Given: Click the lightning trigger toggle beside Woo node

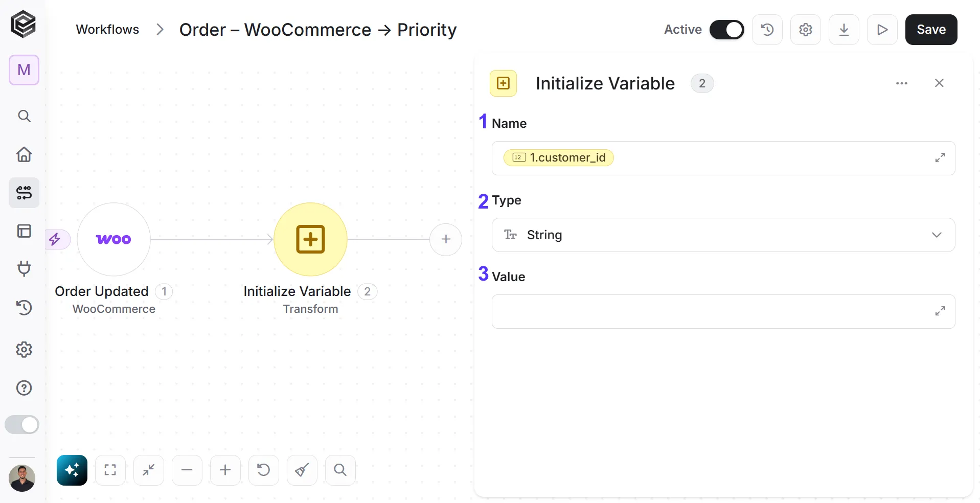Looking at the screenshot, I should point(55,239).
